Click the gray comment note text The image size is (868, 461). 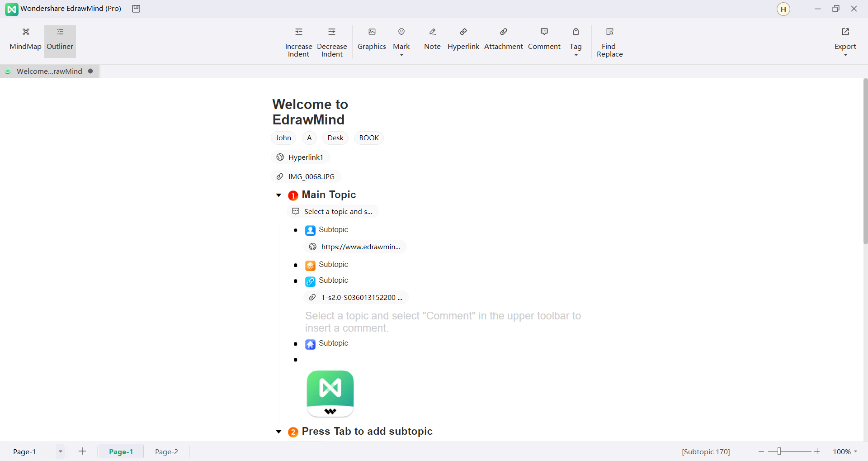[443, 322]
